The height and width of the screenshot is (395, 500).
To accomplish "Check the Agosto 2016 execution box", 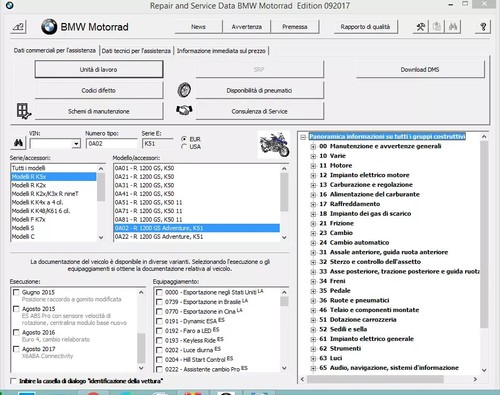I will click(x=16, y=332).
